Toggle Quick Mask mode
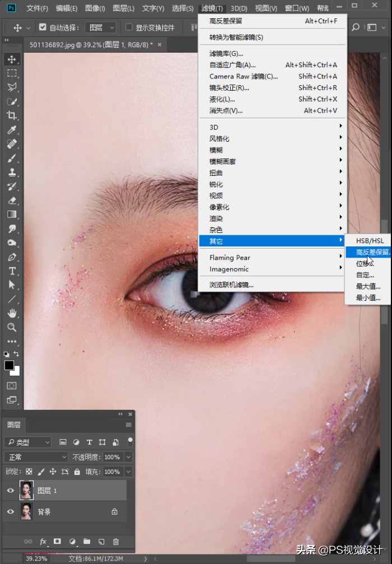392x564 pixels. 12,385
